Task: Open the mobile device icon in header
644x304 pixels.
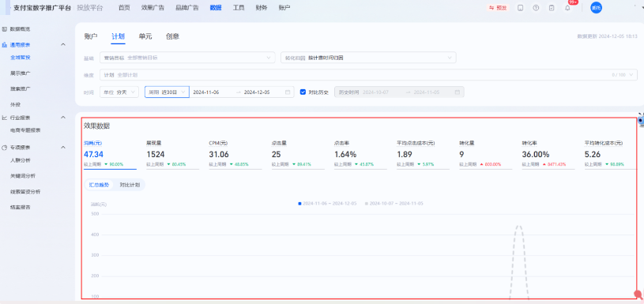Action: coord(521,8)
